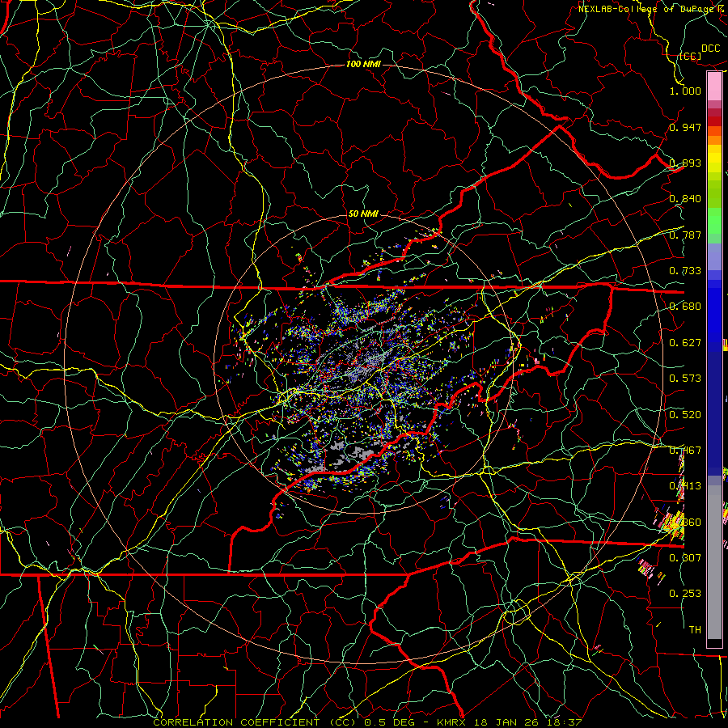Click the 0.787 legend value
The width and height of the screenshot is (728, 728).
coord(685,235)
